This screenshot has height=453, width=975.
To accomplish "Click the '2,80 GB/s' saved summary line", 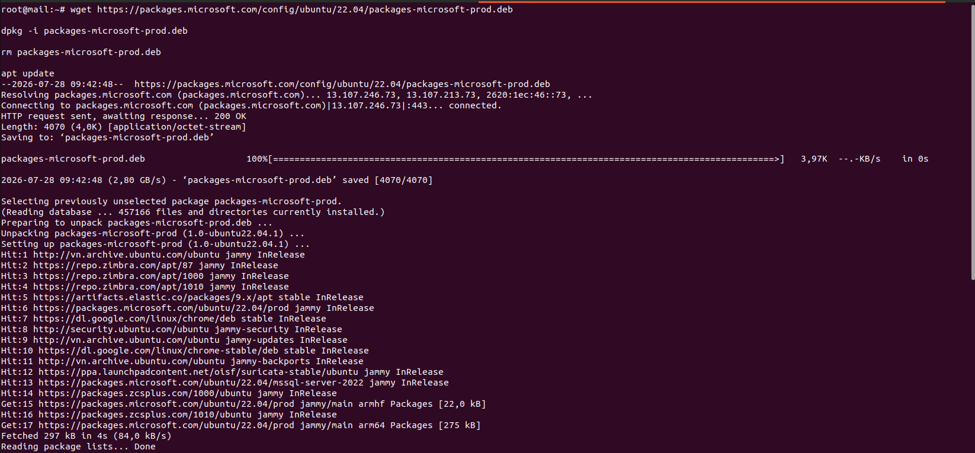I will tap(217, 180).
